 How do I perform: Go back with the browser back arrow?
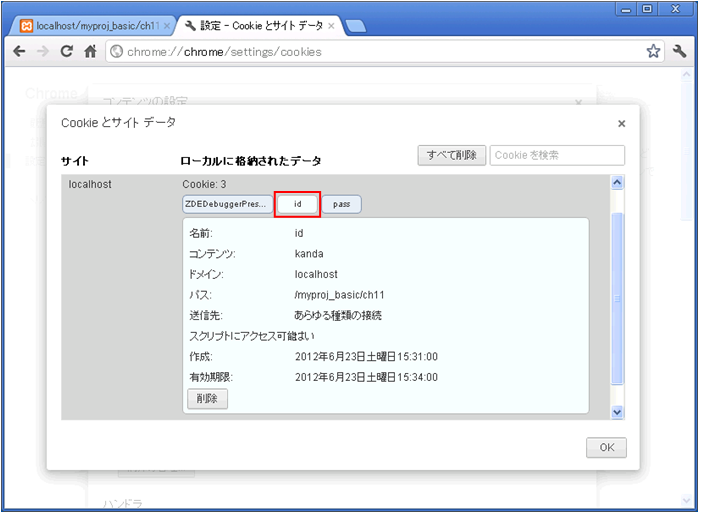tap(19, 51)
